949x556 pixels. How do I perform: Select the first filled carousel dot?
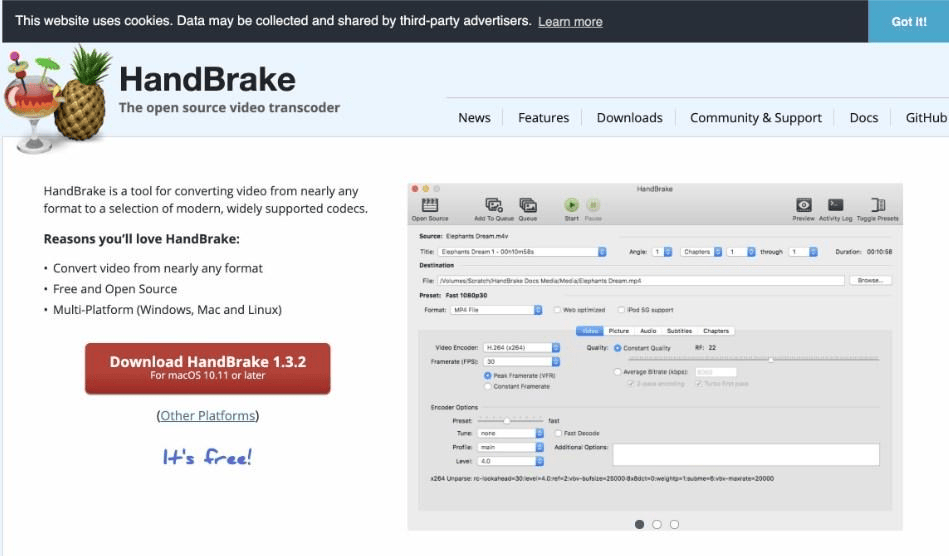(x=639, y=525)
